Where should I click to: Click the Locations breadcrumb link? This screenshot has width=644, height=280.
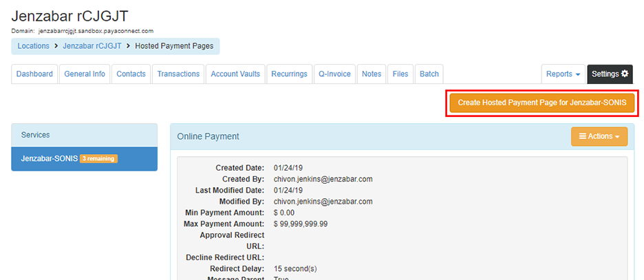click(33, 46)
